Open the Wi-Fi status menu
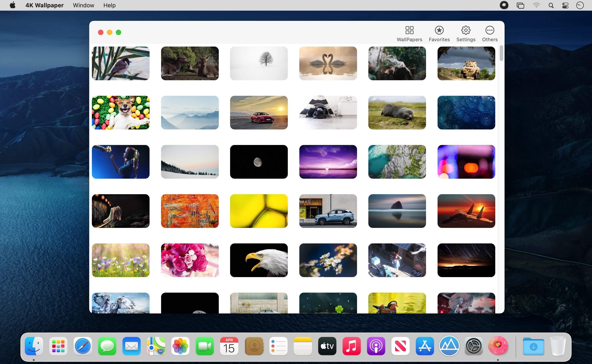592x364 pixels. tap(536, 5)
